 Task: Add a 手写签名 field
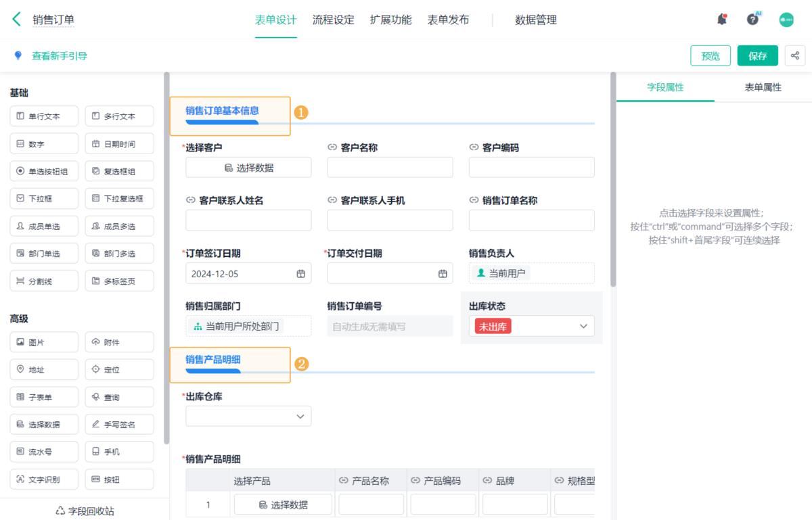click(120, 425)
